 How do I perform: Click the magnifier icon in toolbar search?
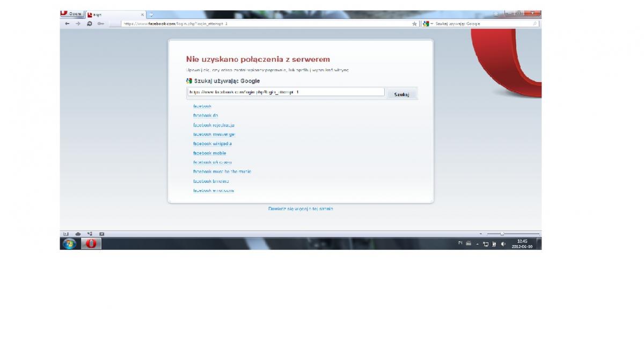[535, 24]
